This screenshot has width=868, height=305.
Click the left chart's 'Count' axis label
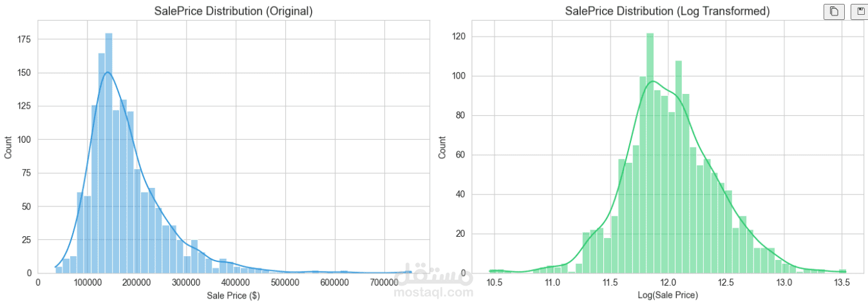[x=8, y=146]
